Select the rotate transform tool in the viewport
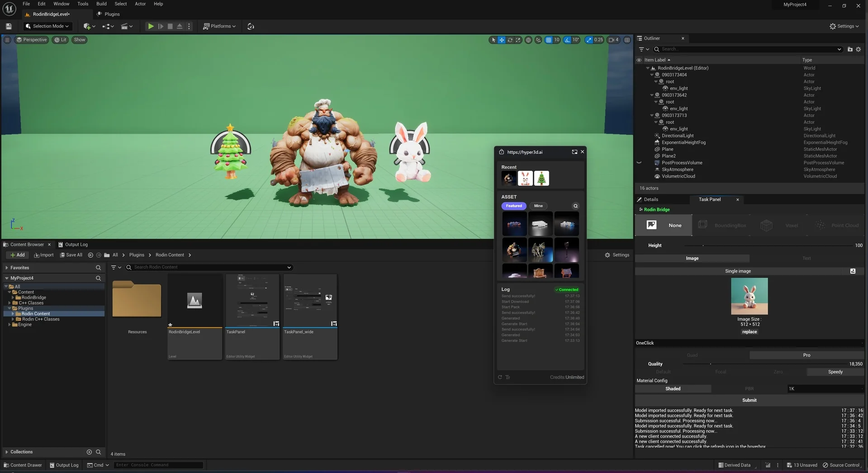868x473 pixels. [x=510, y=40]
